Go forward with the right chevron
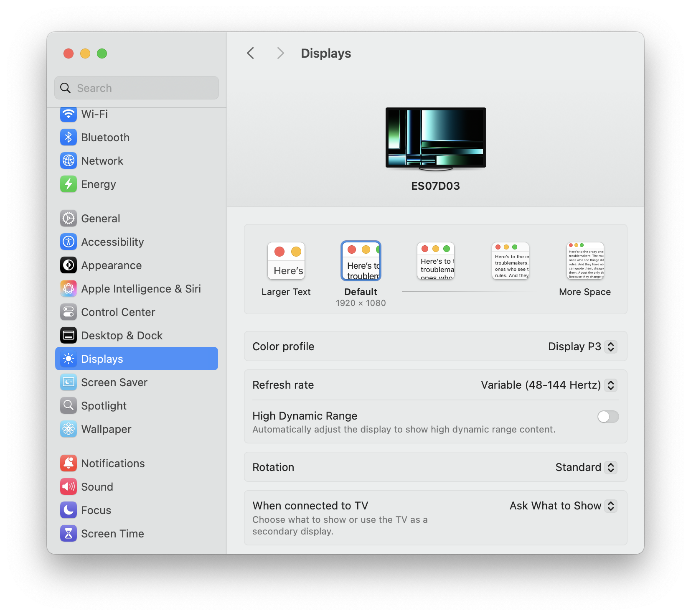 (x=280, y=53)
